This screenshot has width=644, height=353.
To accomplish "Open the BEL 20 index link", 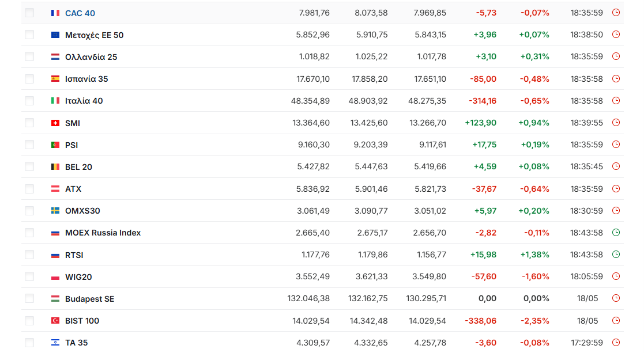I will coord(78,167).
